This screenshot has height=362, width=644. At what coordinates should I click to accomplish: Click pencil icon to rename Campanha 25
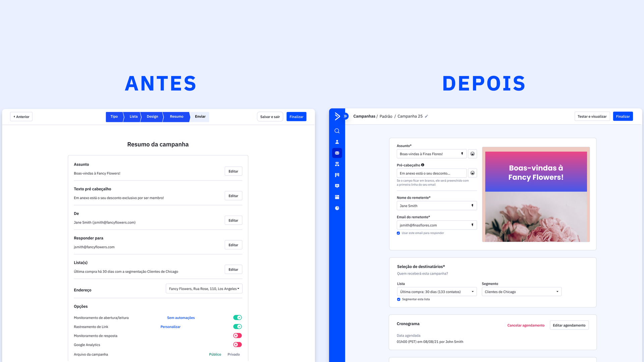pyautogui.click(x=427, y=117)
